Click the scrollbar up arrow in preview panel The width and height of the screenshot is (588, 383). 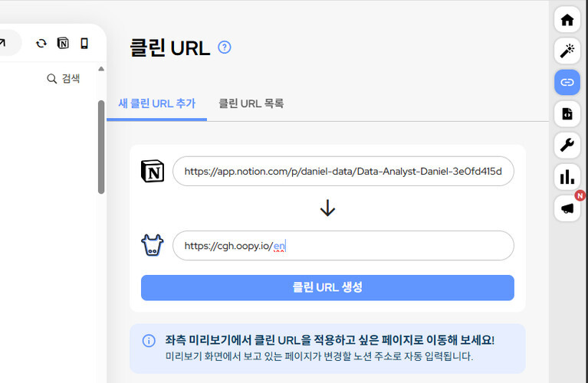click(101, 69)
